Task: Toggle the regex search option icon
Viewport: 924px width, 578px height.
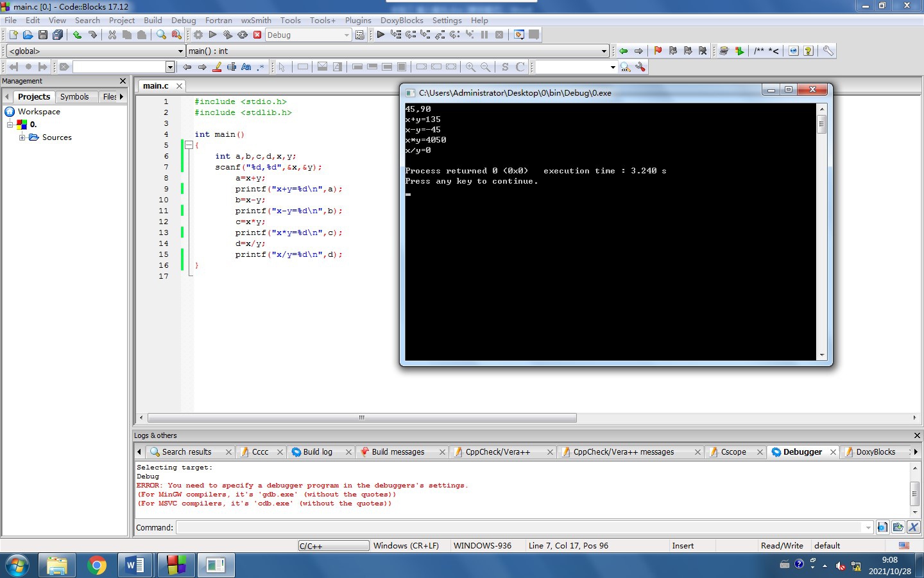Action: [261, 67]
